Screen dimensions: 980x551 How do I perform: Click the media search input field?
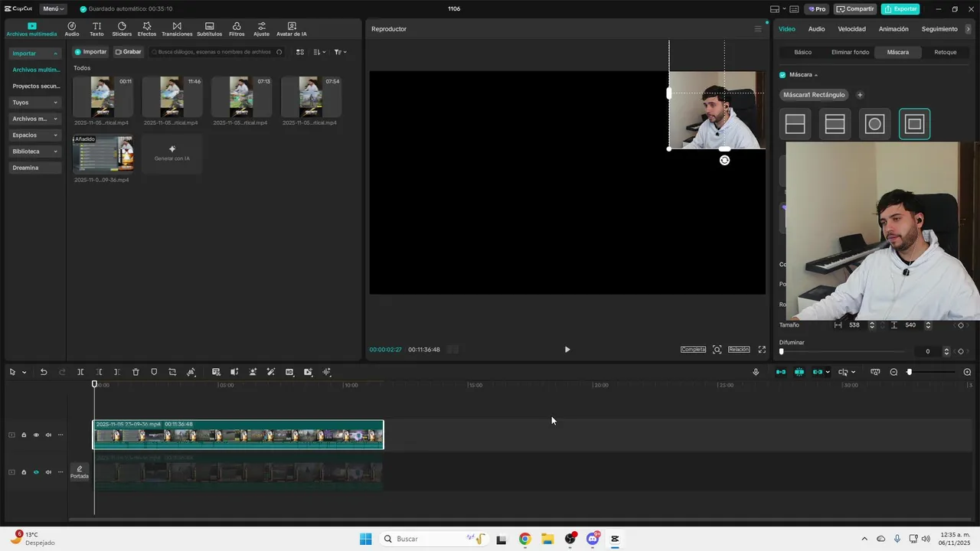tap(217, 52)
